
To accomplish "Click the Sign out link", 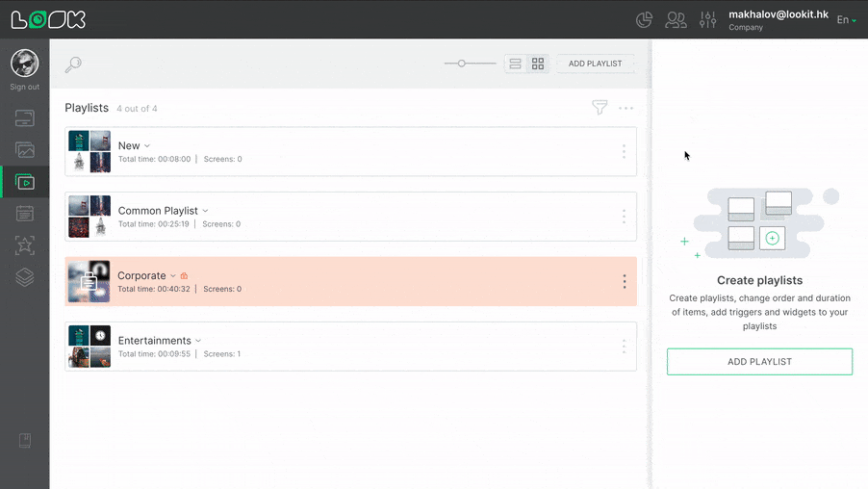I will point(25,87).
